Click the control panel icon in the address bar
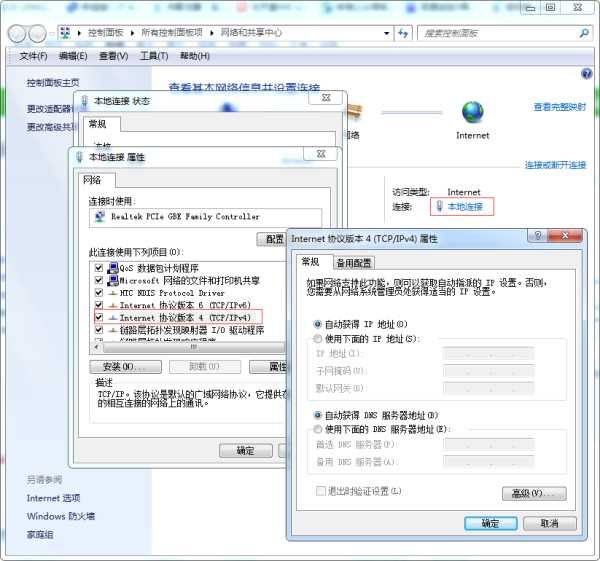This screenshot has height=561, width=600. point(65,33)
